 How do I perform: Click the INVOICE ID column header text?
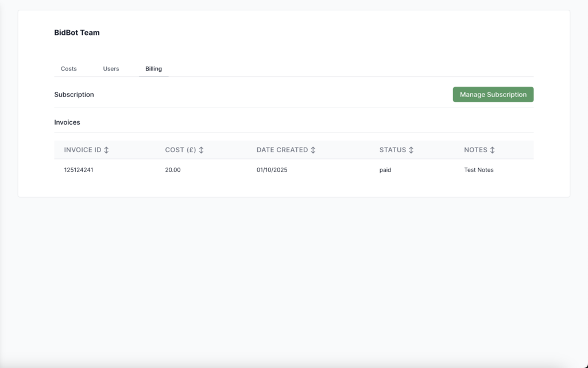83,150
